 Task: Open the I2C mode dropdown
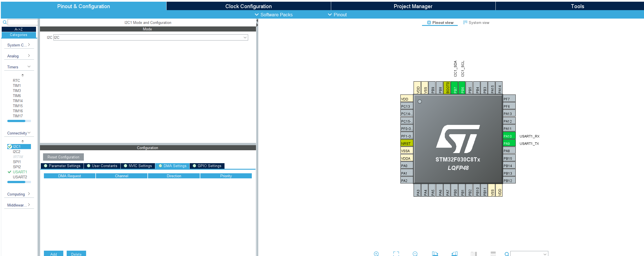pyautogui.click(x=245, y=37)
